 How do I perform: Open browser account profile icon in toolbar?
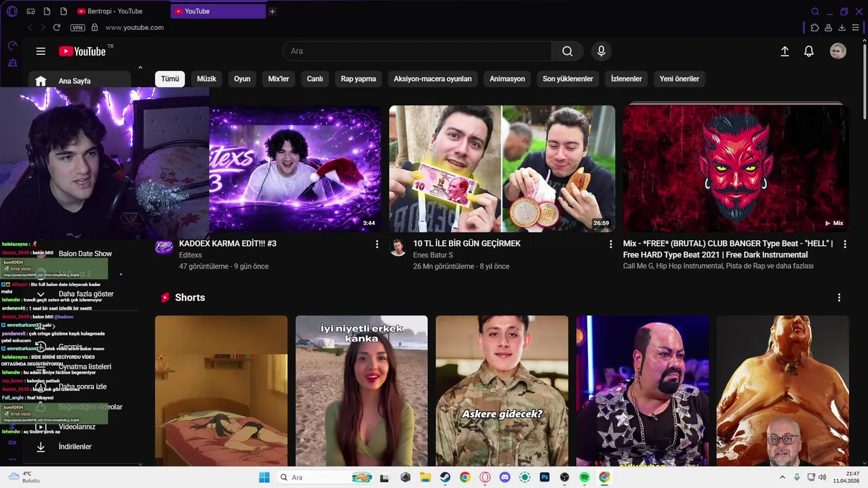point(829,28)
